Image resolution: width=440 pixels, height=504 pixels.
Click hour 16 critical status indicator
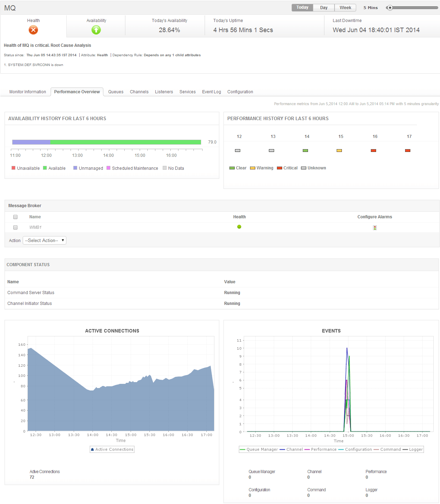tap(373, 151)
